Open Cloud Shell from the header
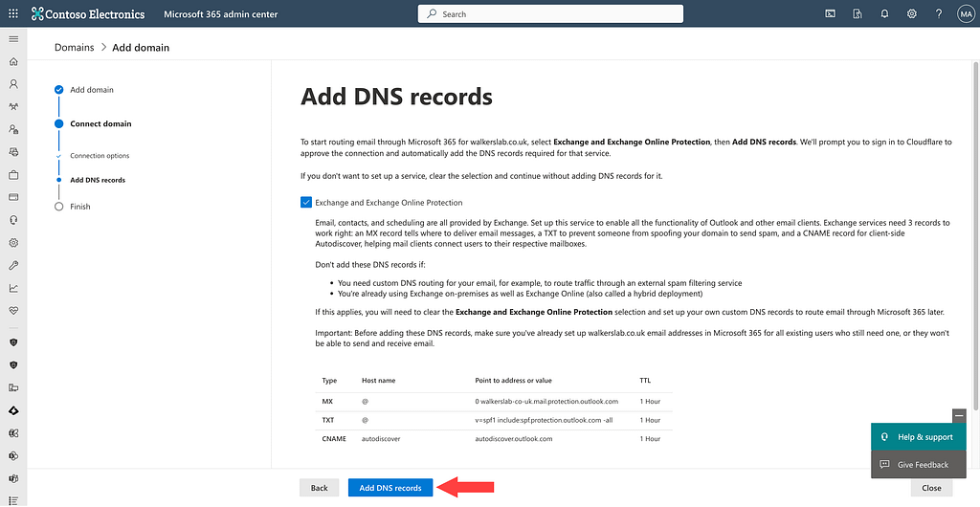 click(x=830, y=14)
